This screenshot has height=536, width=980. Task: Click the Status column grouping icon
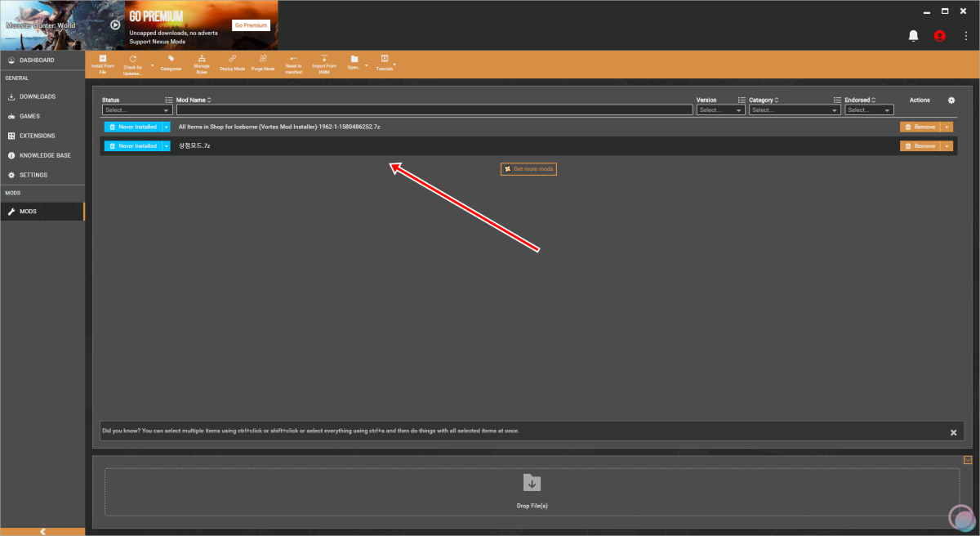pyautogui.click(x=169, y=100)
